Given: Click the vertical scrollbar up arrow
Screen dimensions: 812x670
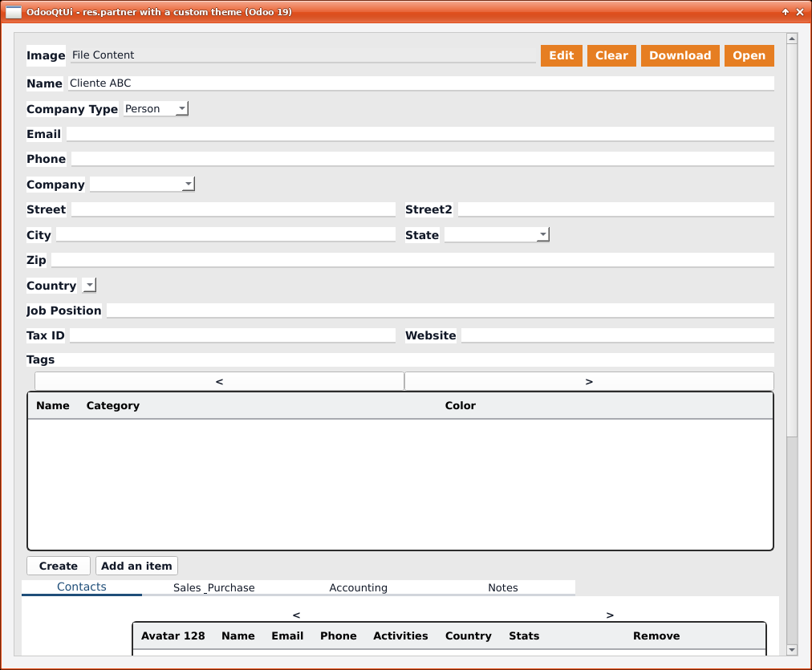Looking at the screenshot, I should tap(792, 39).
